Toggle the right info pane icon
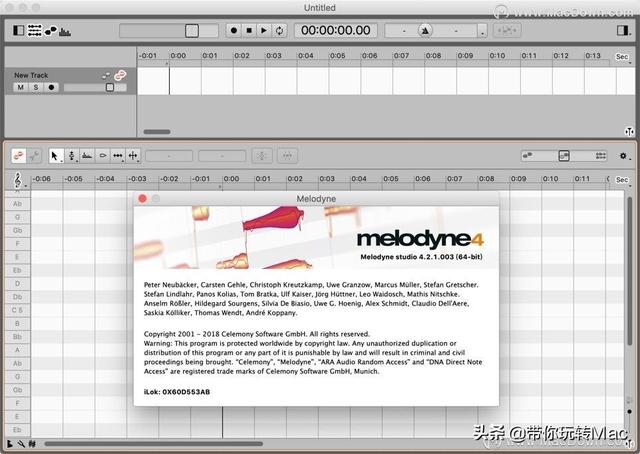This screenshot has width=640, height=454. tap(622, 31)
